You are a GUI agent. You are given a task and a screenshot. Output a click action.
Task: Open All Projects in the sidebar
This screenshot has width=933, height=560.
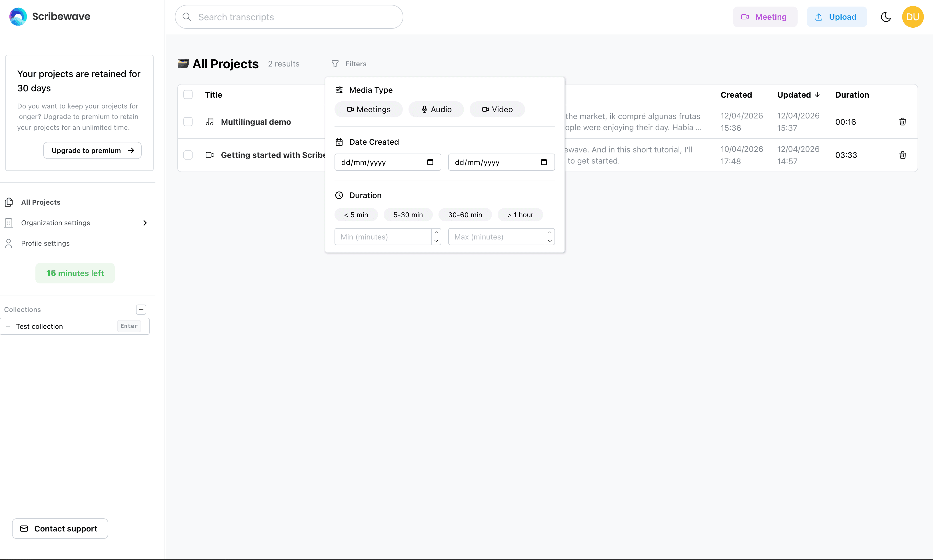point(40,202)
